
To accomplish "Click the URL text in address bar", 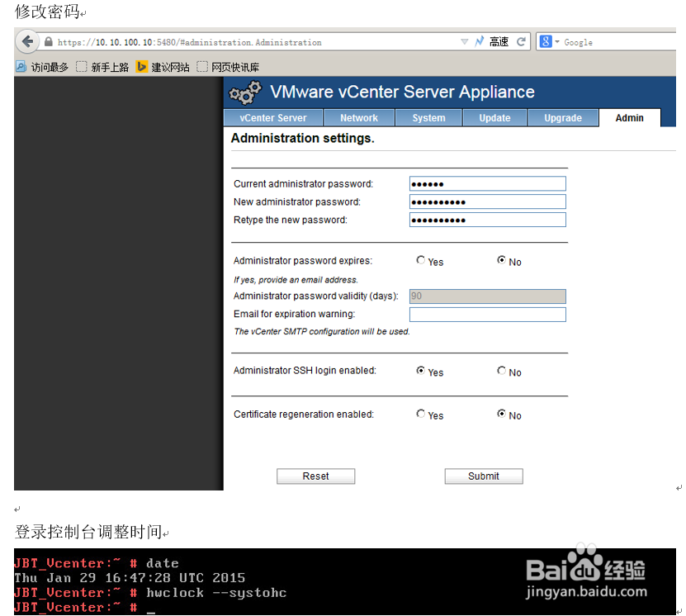I will [189, 42].
